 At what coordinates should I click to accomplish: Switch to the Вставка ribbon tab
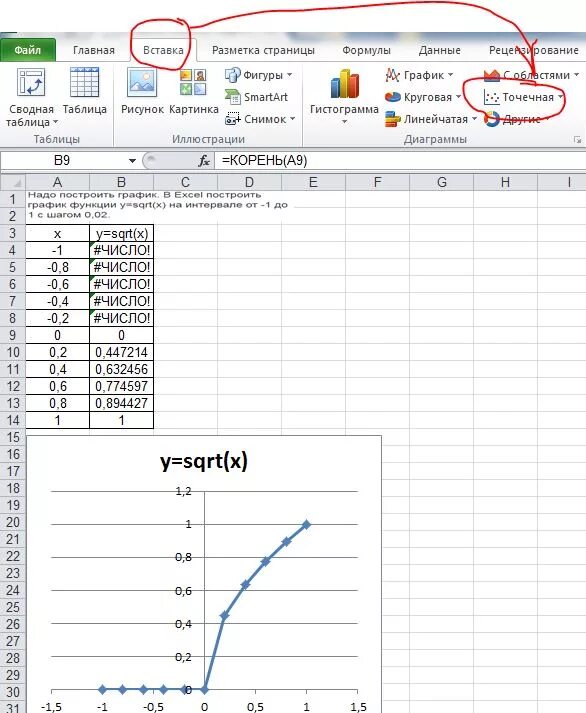click(163, 50)
